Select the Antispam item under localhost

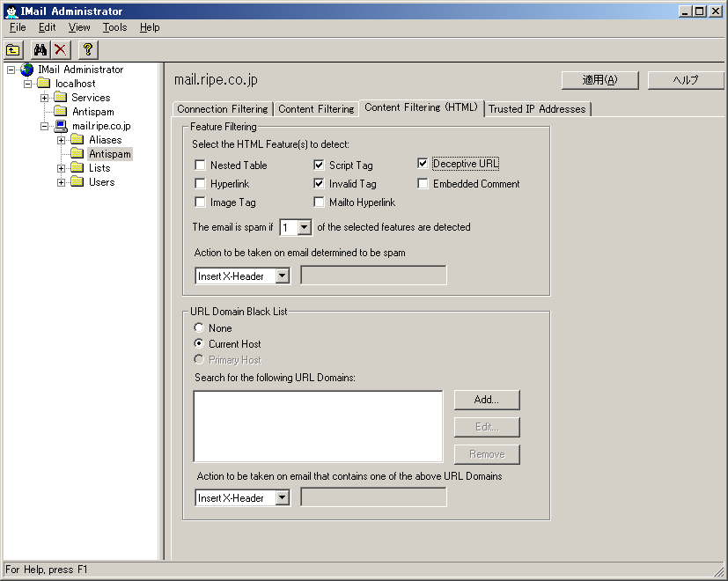pyautogui.click(x=92, y=112)
